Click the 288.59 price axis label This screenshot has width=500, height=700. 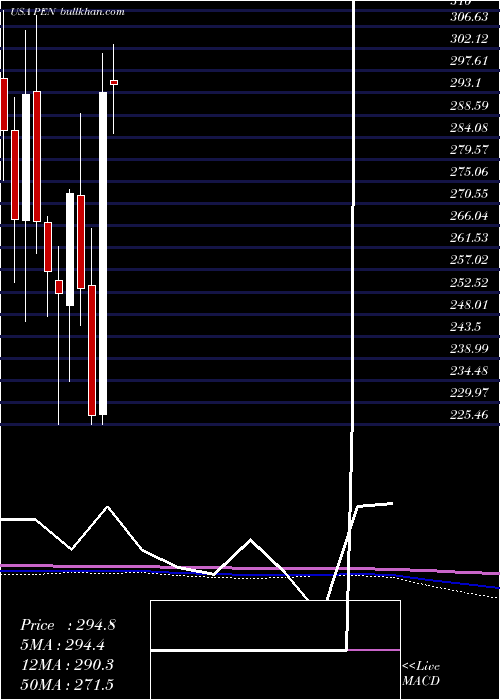pyautogui.click(x=469, y=105)
